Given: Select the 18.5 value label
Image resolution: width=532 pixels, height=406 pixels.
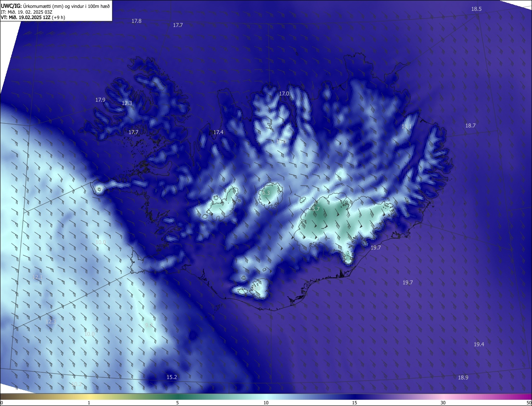Looking at the screenshot, I should pyautogui.click(x=476, y=9).
